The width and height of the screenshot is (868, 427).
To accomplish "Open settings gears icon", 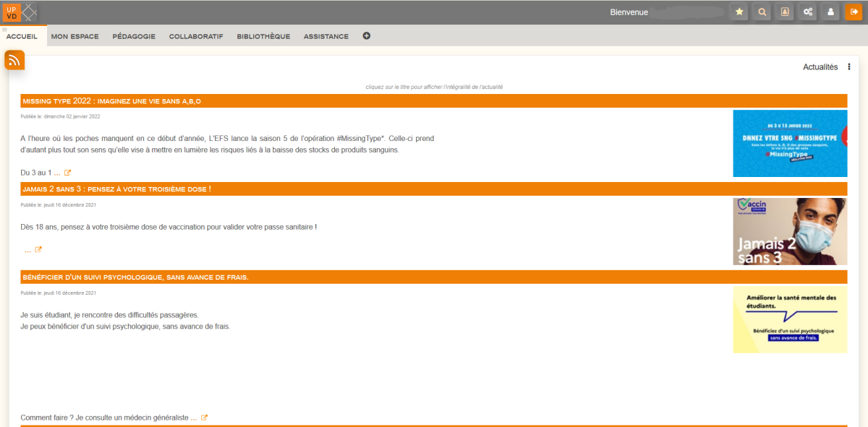I will point(808,12).
